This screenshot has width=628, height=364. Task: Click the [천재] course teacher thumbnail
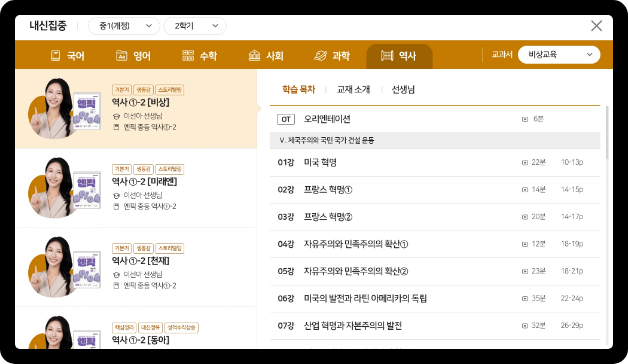point(64,267)
